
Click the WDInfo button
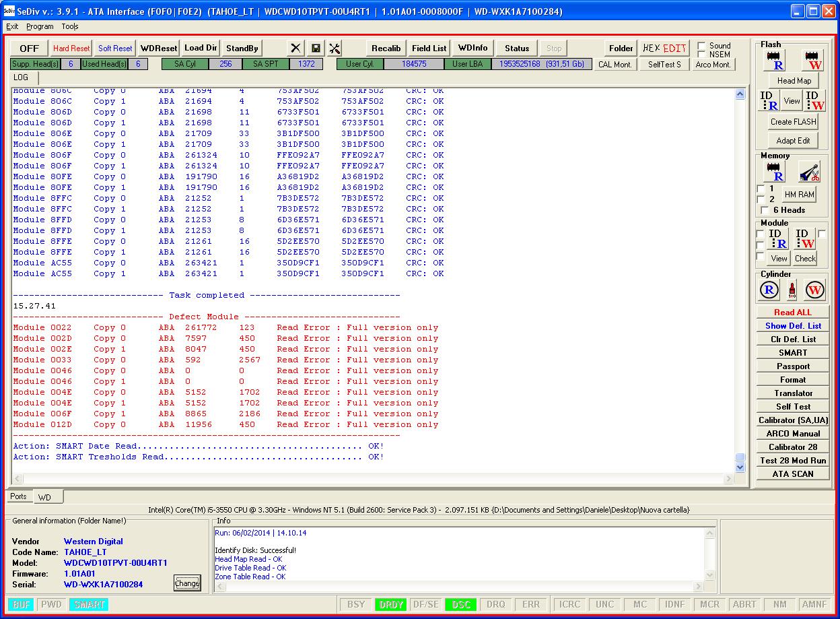coord(473,48)
